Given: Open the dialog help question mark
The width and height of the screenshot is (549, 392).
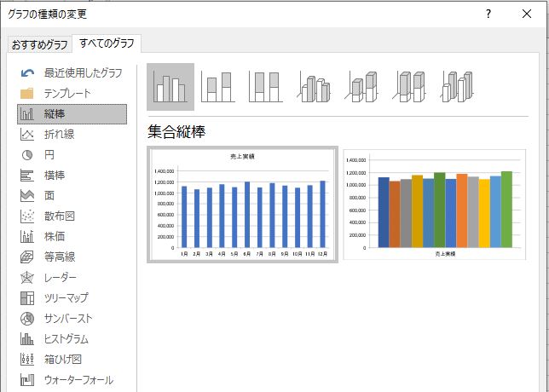Looking at the screenshot, I should [488, 14].
